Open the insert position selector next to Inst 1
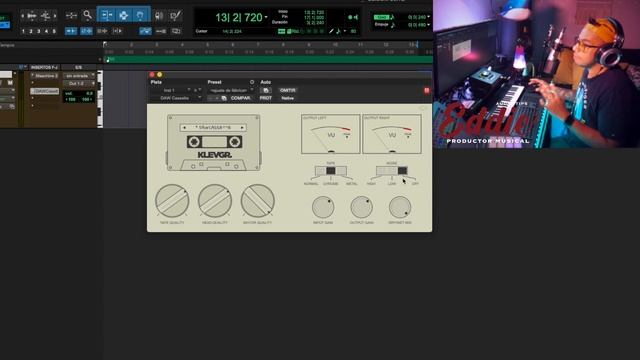This screenshot has height=360, width=640. [197, 90]
